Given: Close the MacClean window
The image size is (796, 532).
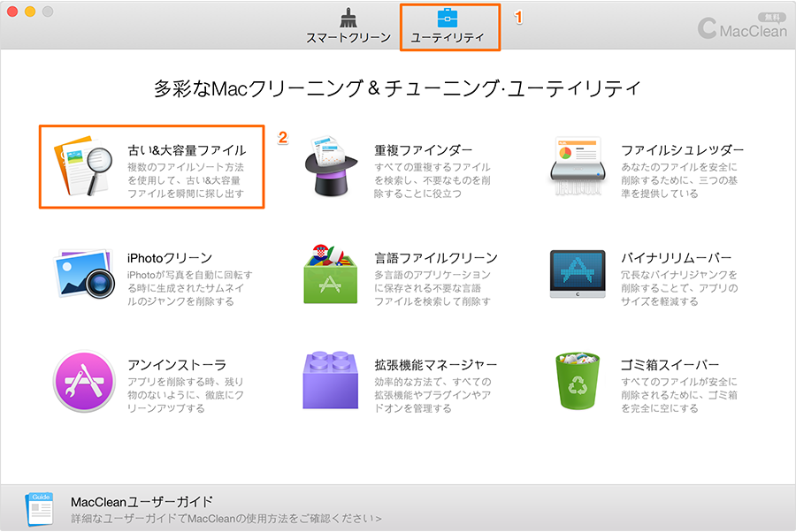Looking at the screenshot, I should click(12, 11).
